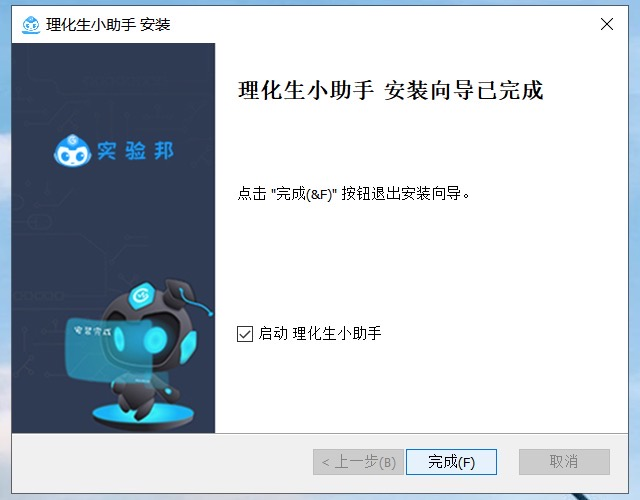This screenshot has height=500, width=640.
Task: Click the 实验邦 mascot head logo
Action: pyautogui.click(x=72, y=151)
